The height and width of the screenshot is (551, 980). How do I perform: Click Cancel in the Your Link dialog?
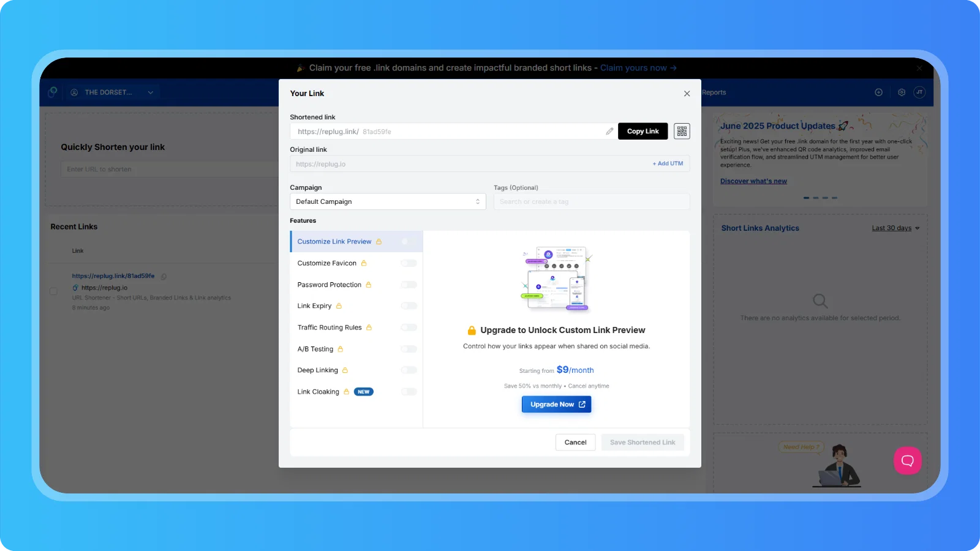[575, 442]
